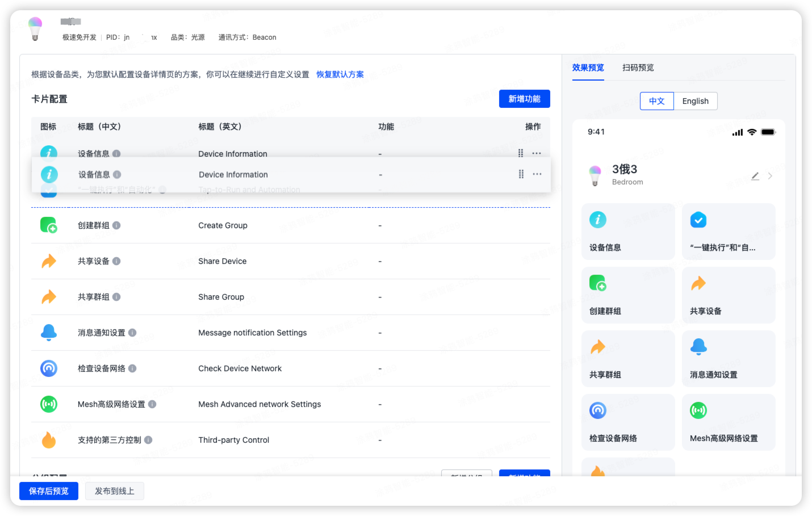Click the 恢复默认方案 link
Screen dimensions: 812x516
pos(340,74)
